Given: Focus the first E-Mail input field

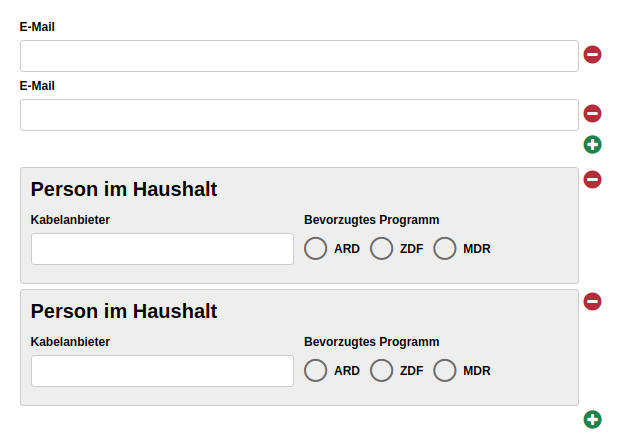Looking at the screenshot, I should 300,56.
